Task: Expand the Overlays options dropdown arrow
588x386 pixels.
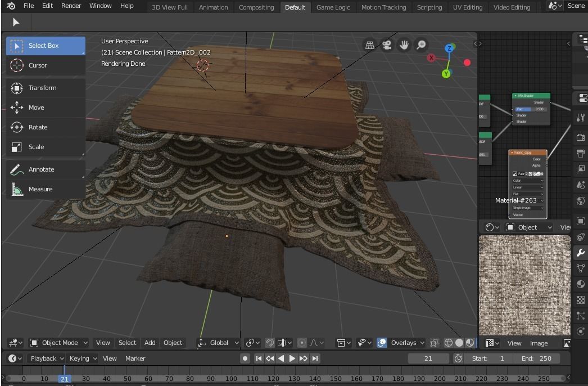Action: pyautogui.click(x=422, y=343)
